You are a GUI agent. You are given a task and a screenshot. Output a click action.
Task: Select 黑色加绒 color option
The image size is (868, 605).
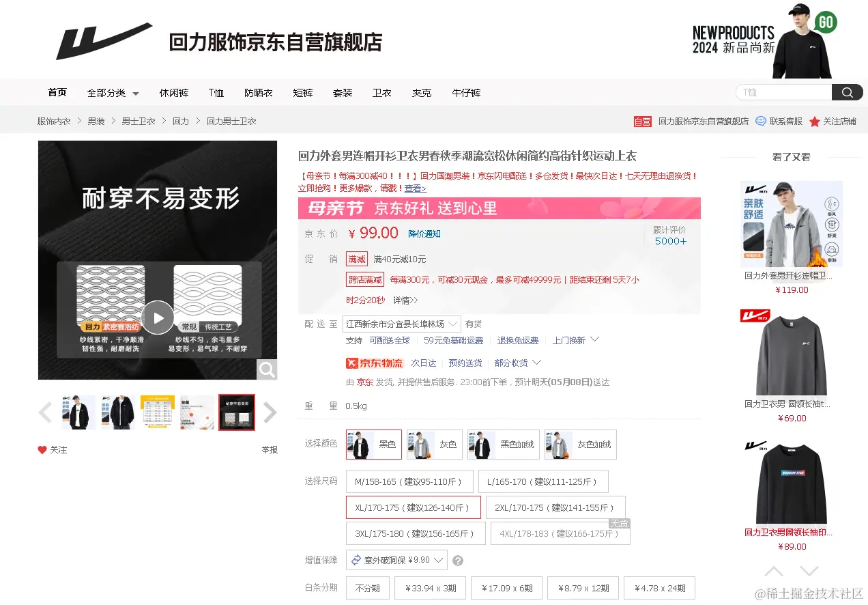(504, 445)
